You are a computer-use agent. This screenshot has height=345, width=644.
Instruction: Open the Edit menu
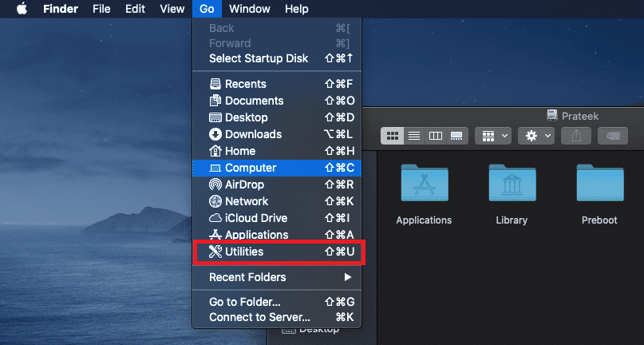pyautogui.click(x=135, y=9)
